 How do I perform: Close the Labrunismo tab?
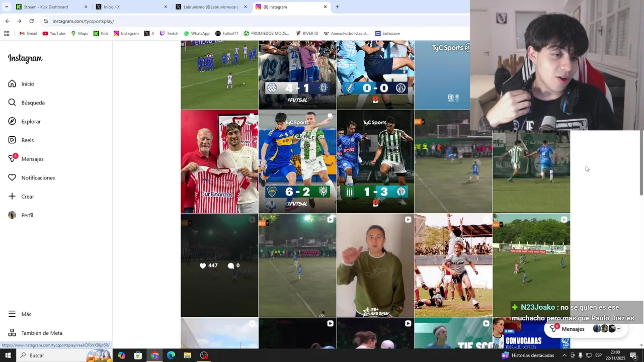coord(246,7)
